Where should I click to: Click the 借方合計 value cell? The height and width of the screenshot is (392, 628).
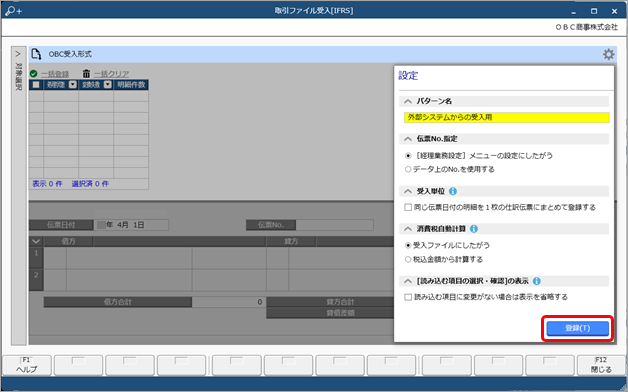click(229, 302)
